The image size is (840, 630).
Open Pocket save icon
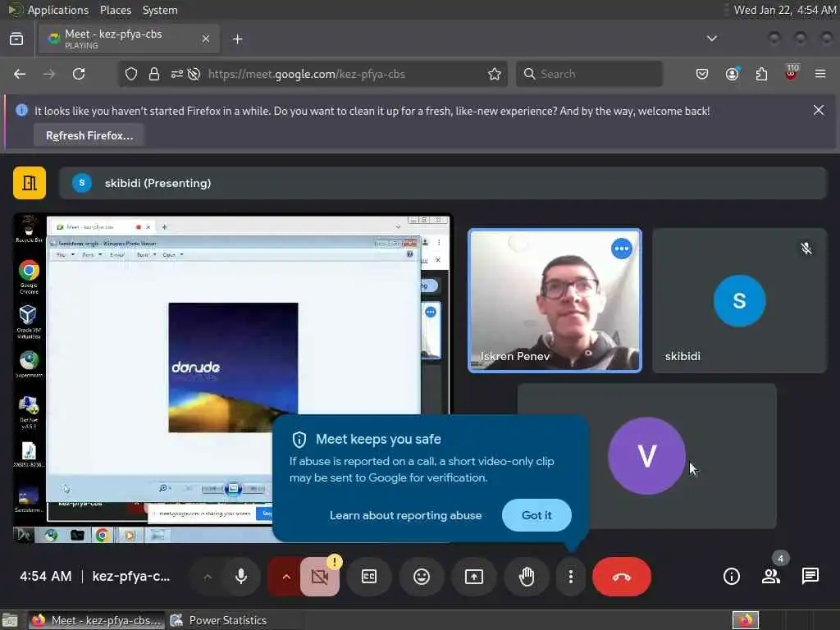coord(702,74)
